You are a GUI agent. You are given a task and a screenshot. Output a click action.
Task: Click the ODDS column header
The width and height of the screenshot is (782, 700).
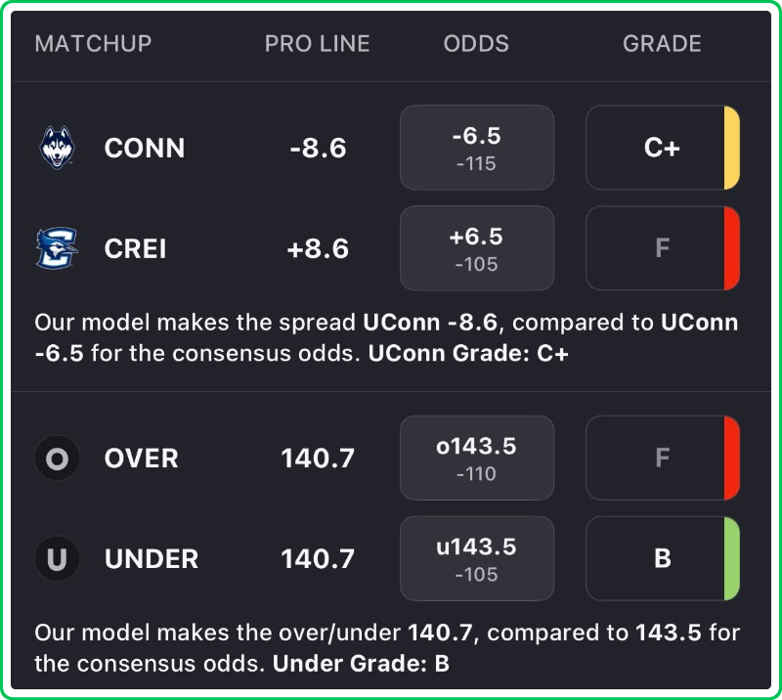[476, 44]
